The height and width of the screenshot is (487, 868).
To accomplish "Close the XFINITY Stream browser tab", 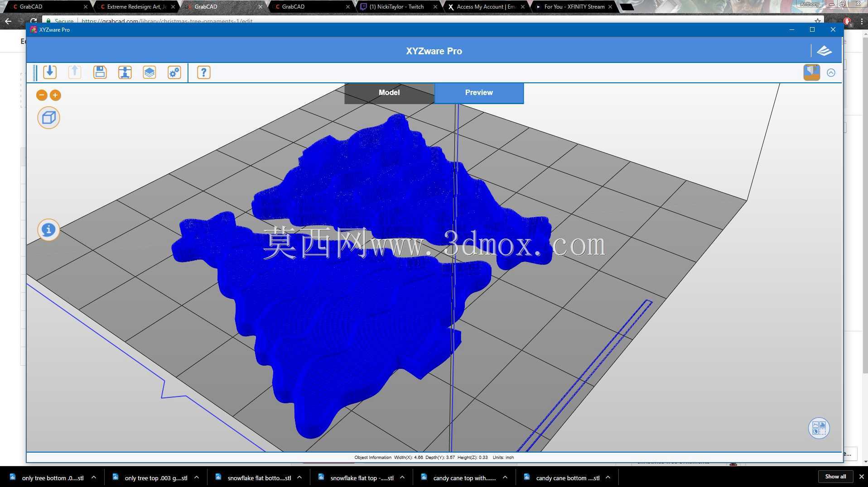I will [610, 7].
